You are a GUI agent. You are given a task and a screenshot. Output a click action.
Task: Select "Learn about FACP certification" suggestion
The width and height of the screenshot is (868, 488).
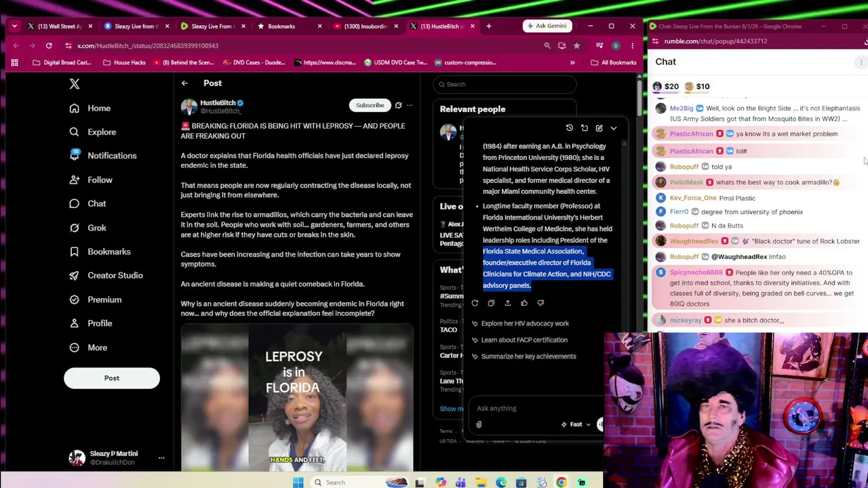coord(519,340)
